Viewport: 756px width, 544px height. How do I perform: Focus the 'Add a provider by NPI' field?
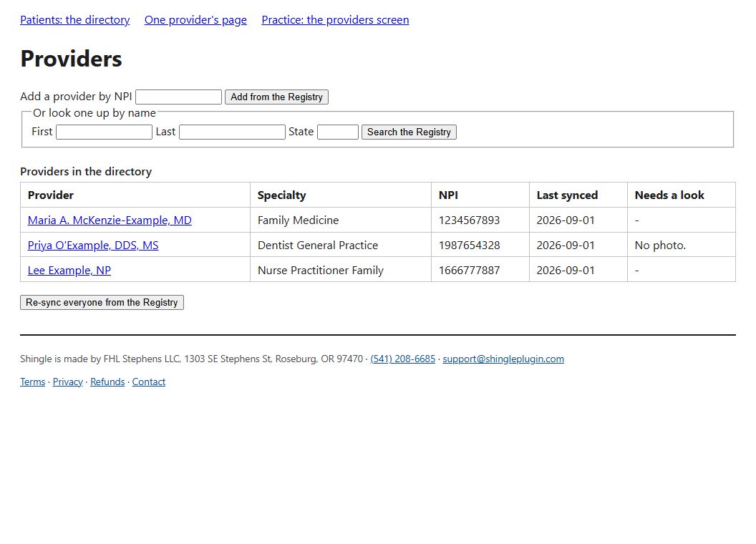click(178, 97)
